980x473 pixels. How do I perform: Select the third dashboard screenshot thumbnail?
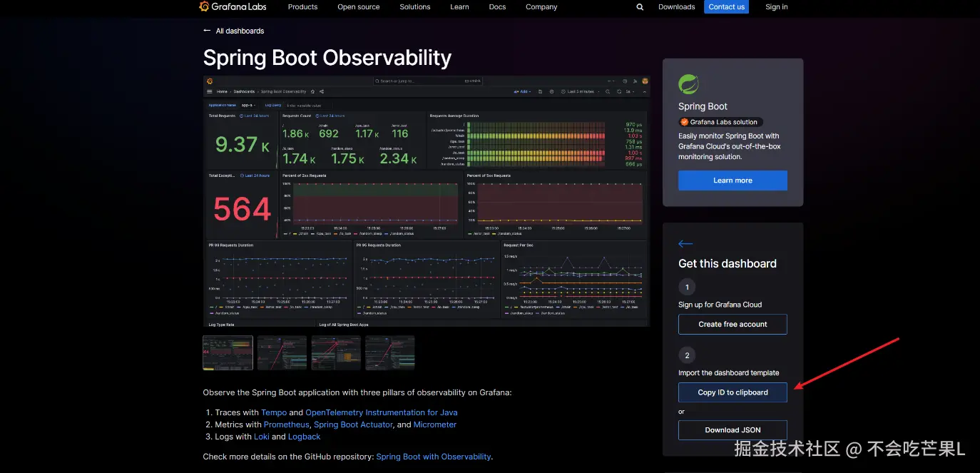[x=336, y=353]
